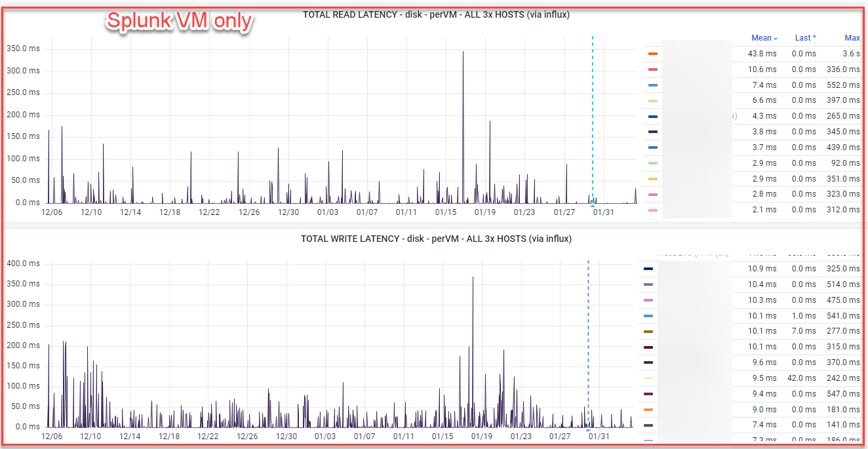This screenshot has height=449, width=868.
Task: Click the dark blue swatch in the 265.0 ms row
Action: 652,117
